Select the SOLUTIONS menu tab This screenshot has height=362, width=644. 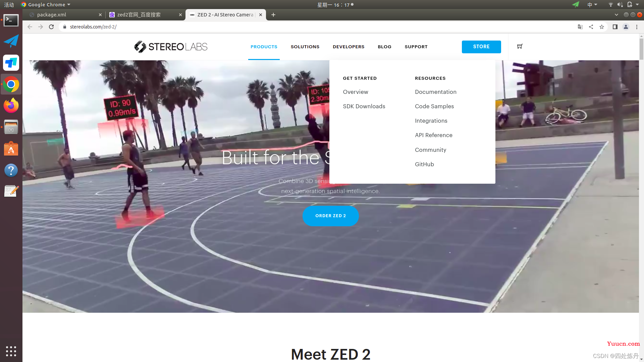305,46
